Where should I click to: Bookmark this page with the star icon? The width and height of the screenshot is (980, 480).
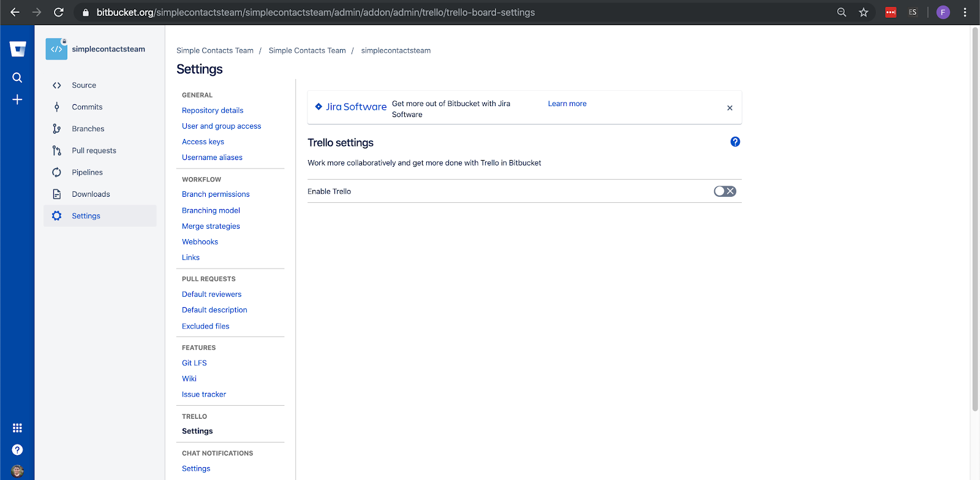point(864,12)
